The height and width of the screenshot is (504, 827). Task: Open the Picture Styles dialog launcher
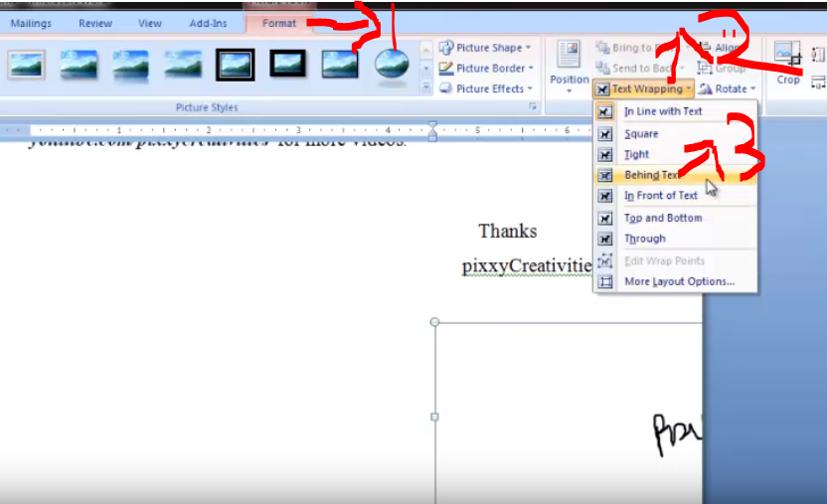click(533, 107)
